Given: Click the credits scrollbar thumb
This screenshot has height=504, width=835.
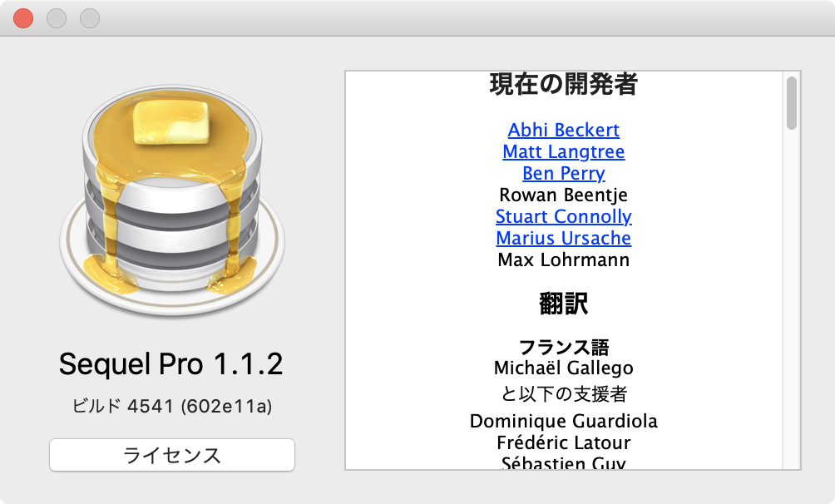Looking at the screenshot, I should [x=791, y=101].
